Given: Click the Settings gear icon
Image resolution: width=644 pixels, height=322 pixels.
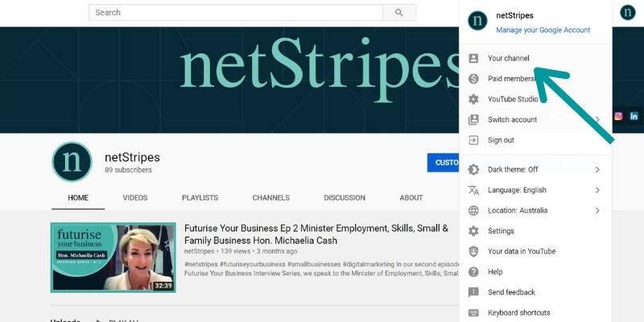Looking at the screenshot, I should coord(473,231).
